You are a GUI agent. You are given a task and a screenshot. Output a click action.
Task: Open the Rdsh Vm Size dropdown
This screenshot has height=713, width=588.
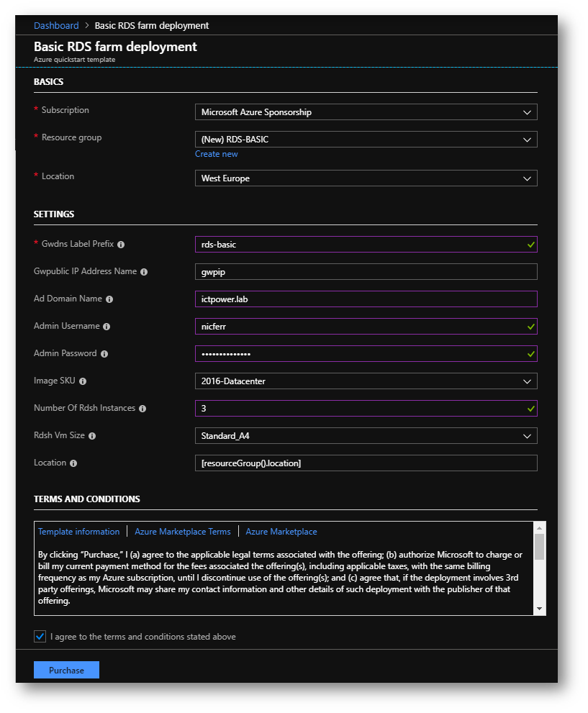[366, 435]
